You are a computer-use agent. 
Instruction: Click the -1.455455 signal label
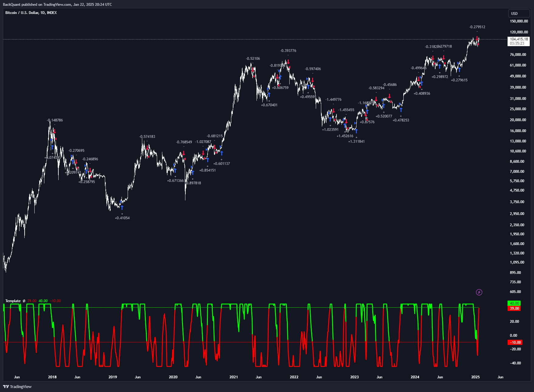(x=346, y=110)
